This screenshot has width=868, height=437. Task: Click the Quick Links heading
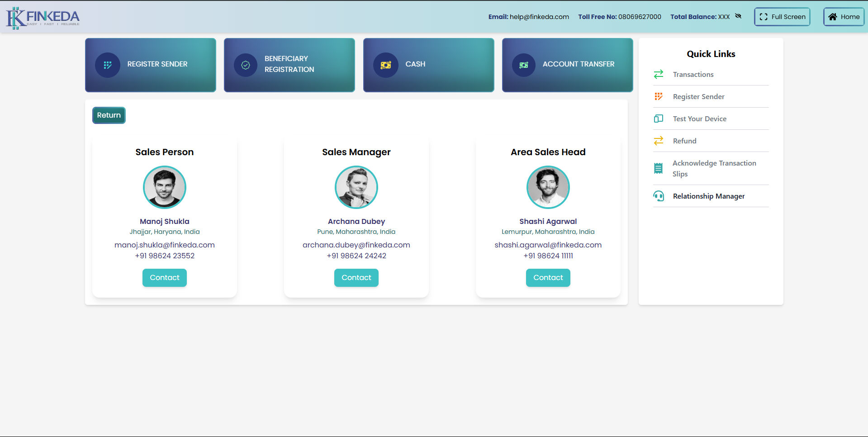pos(711,54)
